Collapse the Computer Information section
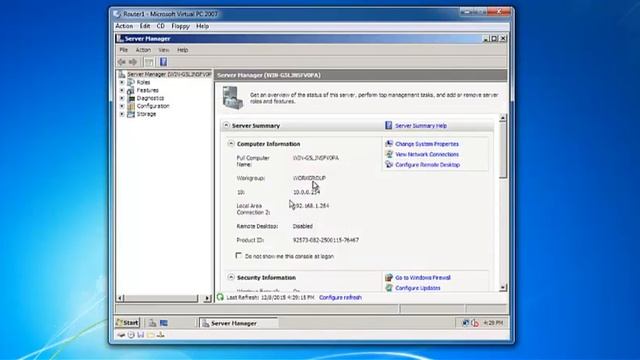Screen dimensions: 640x360 point(231,144)
